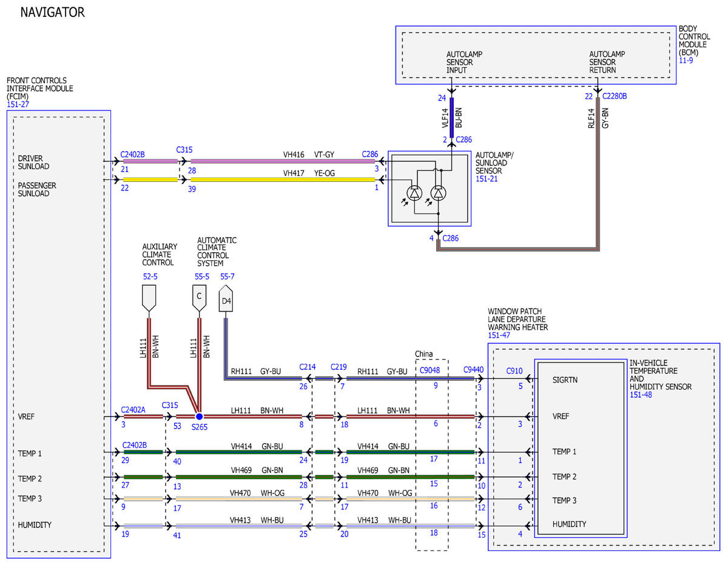This screenshot has width=728, height=562.
Task: Select the S265 splice dot
Action: [199, 416]
